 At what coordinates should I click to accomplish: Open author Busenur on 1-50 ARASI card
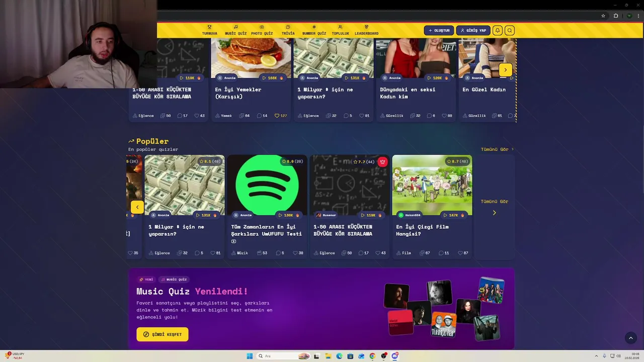point(326,215)
